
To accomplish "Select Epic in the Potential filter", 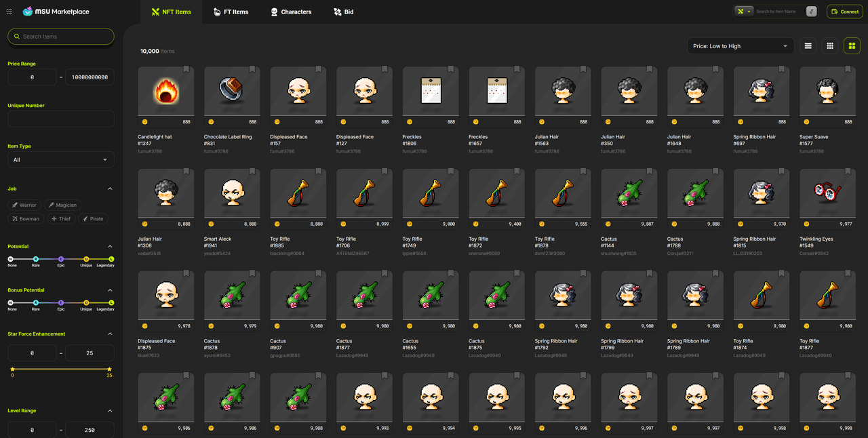I will point(61,259).
